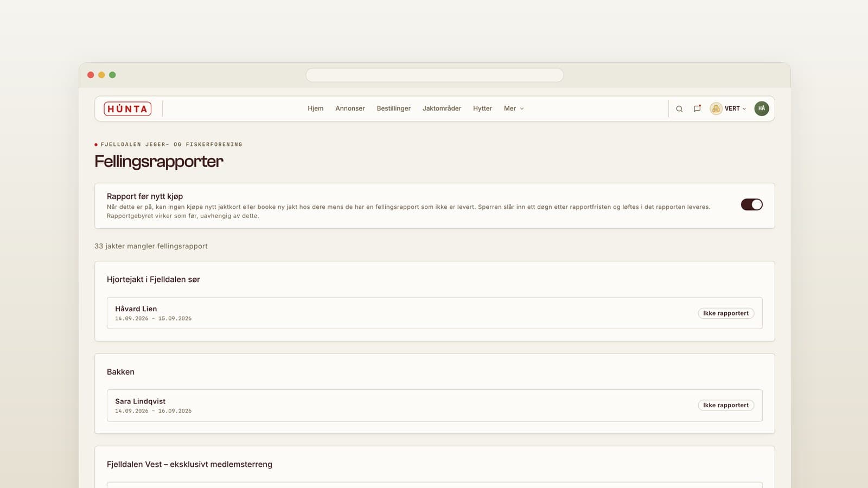Image resolution: width=868 pixels, height=488 pixels.
Task: Open Håvard Lien hunt row
Action: (435, 313)
